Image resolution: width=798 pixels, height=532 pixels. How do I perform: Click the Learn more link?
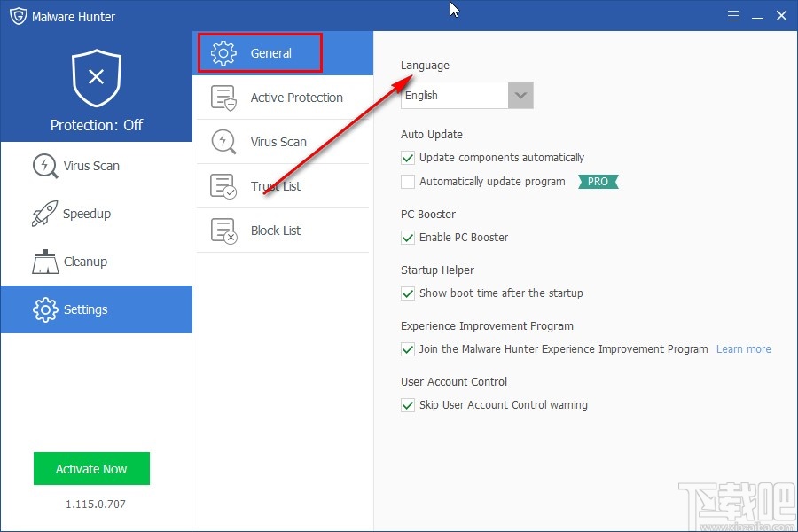click(743, 348)
